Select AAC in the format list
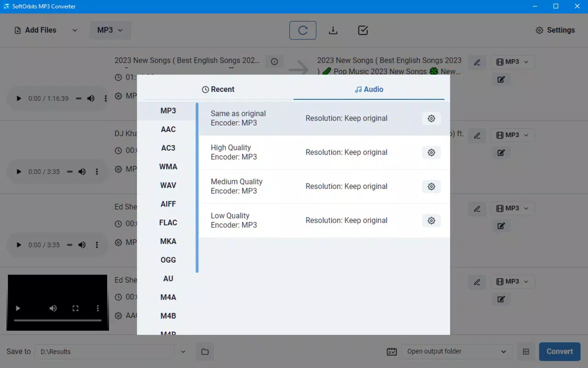This screenshot has height=368, width=588. pyautogui.click(x=168, y=130)
